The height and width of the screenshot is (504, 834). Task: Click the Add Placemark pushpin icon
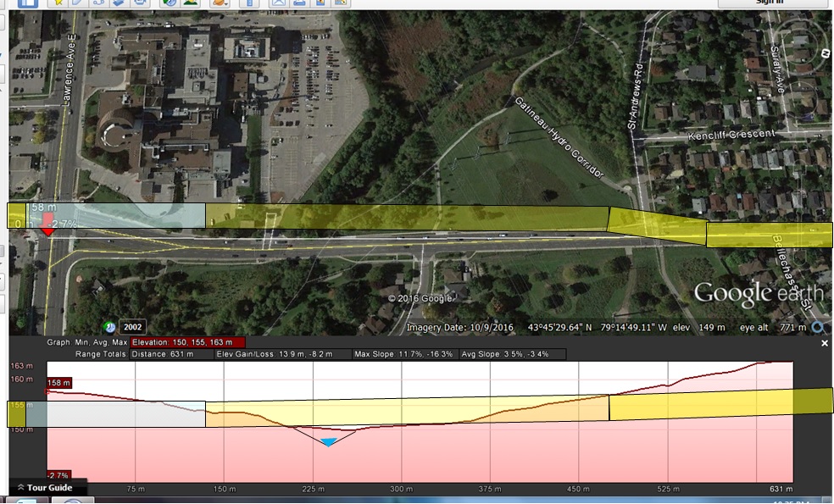click(58, 3)
